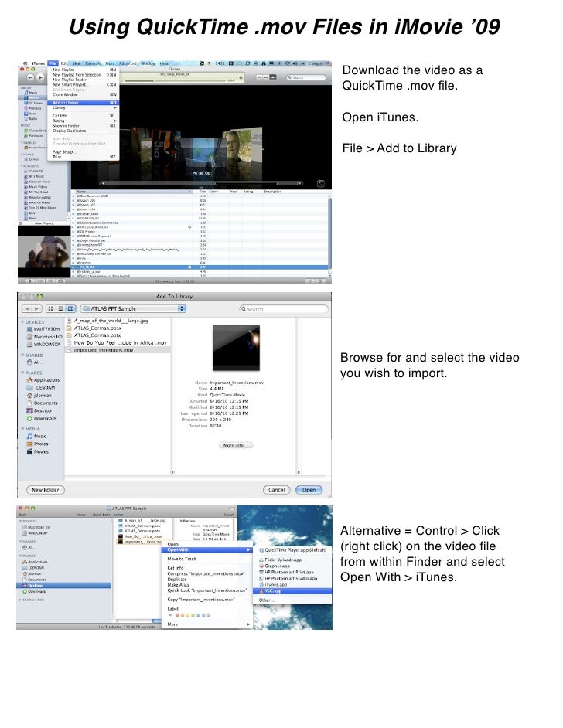
Task: Select the highlighted PG_SE_OD movie row
Action: (x=200, y=267)
